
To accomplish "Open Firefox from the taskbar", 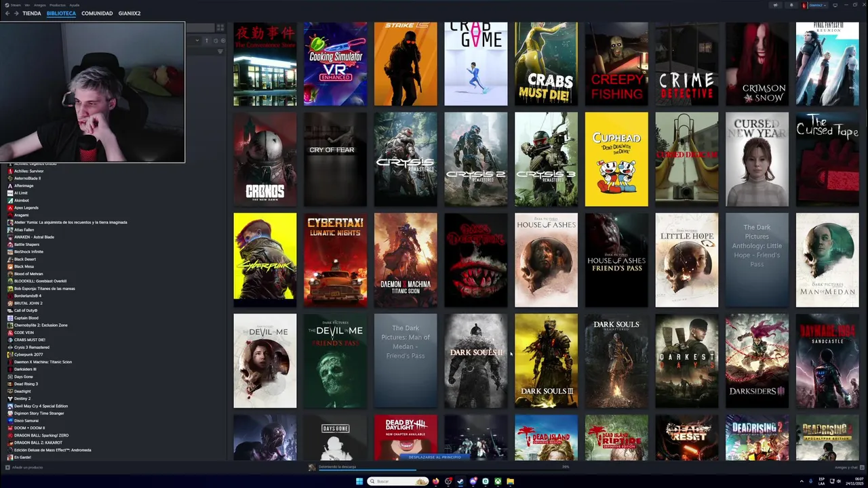I will point(435,481).
